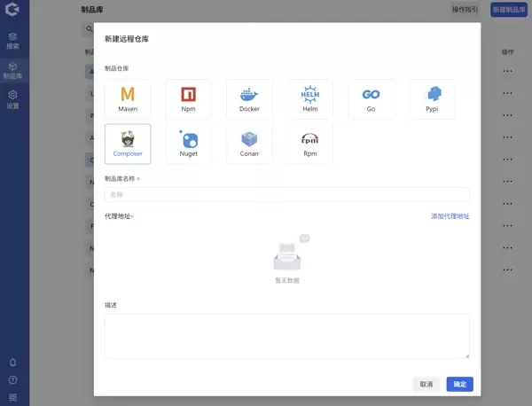This screenshot has width=532, height=406.
Task: Choose the Go repository type
Action: 371,99
